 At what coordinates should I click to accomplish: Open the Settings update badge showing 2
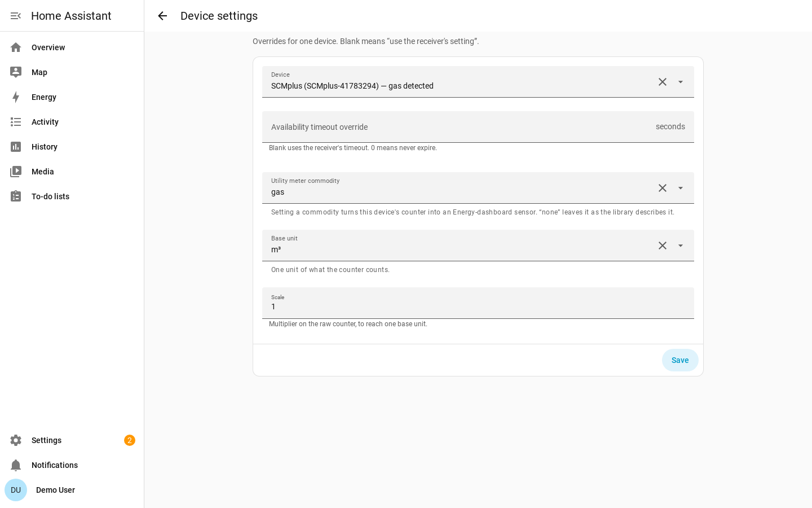click(x=130, y=440)
